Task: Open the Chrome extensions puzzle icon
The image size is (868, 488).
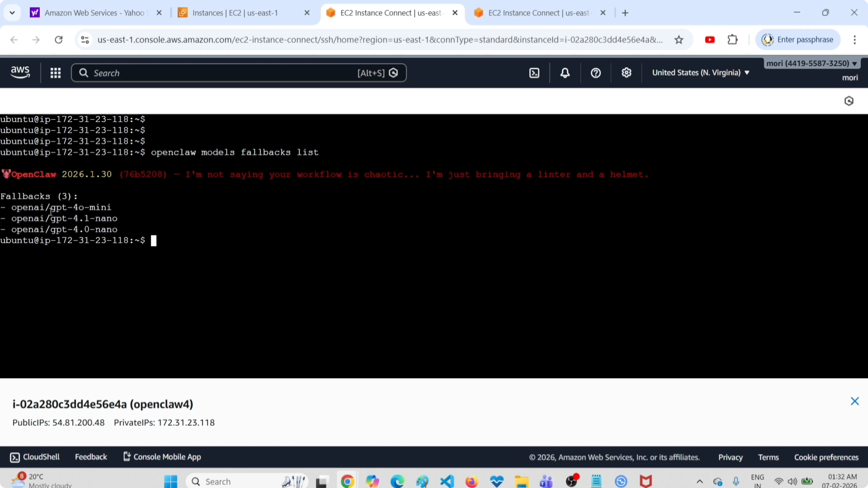Action: click(x=733, y=40)
